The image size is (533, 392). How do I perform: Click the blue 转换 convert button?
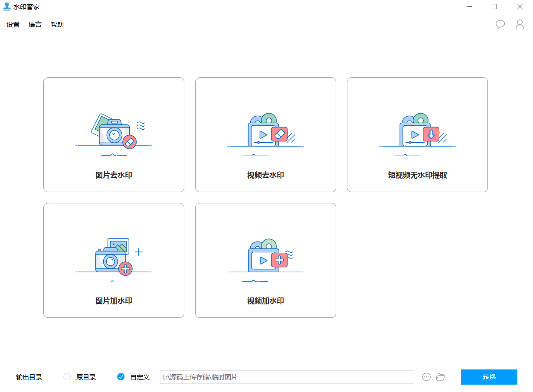click(x=489, y=377)
